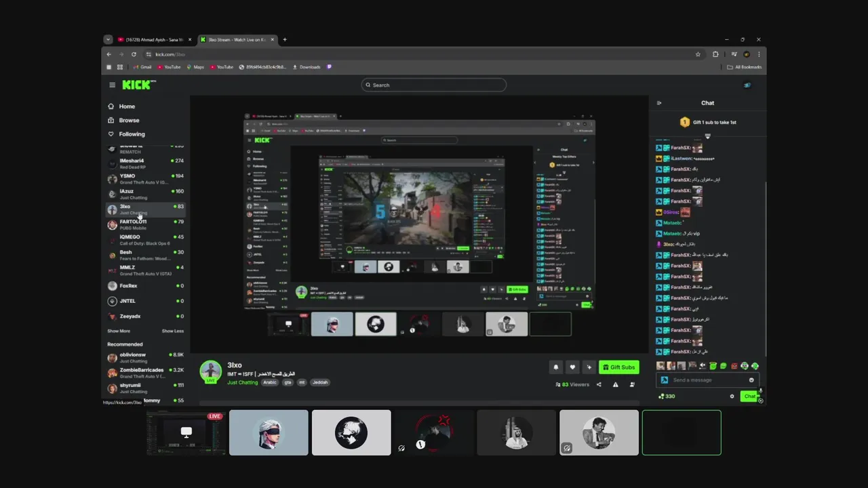Select LIVE screen share thumbnail in bottom strip
The height and width of the screenshot is (488, 868).
[x=186, y=432]
